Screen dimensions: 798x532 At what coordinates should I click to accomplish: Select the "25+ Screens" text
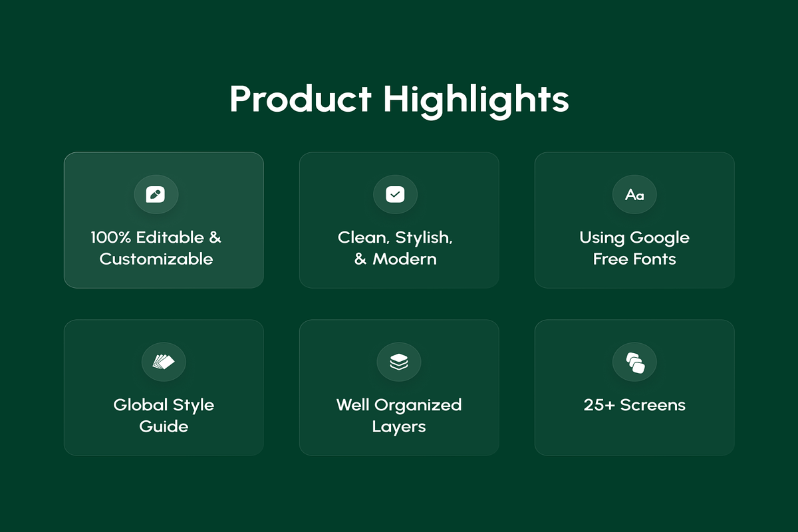coord(634,405)
